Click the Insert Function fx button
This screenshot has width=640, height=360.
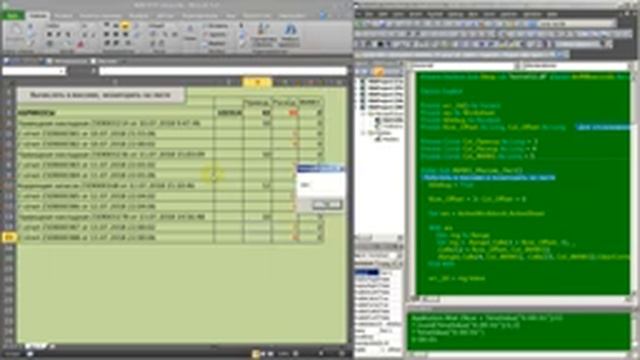(93, 71)
